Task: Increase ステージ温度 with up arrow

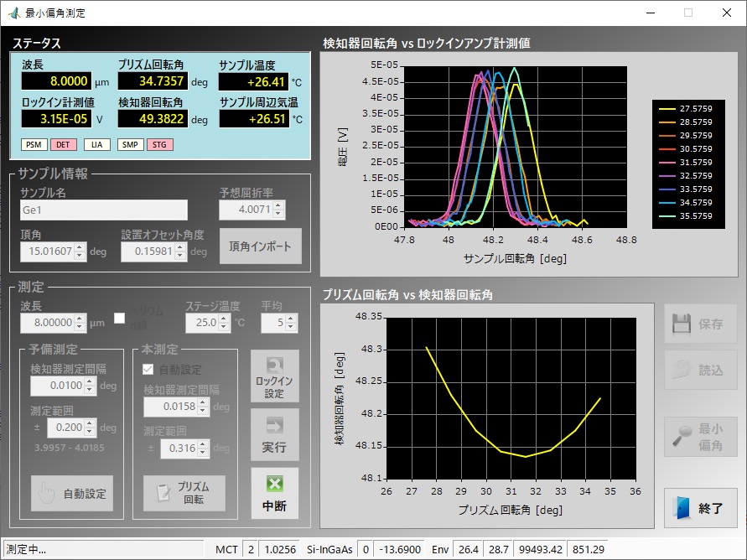Action: click(225, 319)
